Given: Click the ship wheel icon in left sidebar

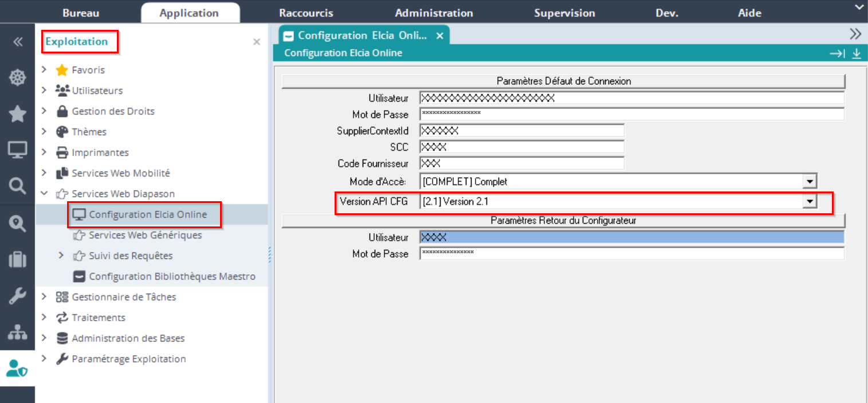Looking at the screenshot, I should click(17, 79).
